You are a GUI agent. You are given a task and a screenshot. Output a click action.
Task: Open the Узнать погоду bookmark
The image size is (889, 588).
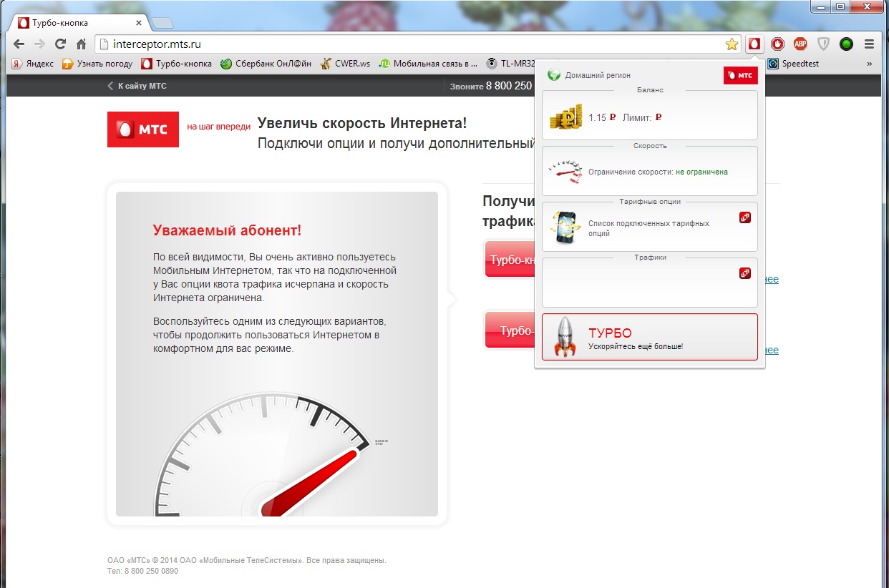pos(97,64)
